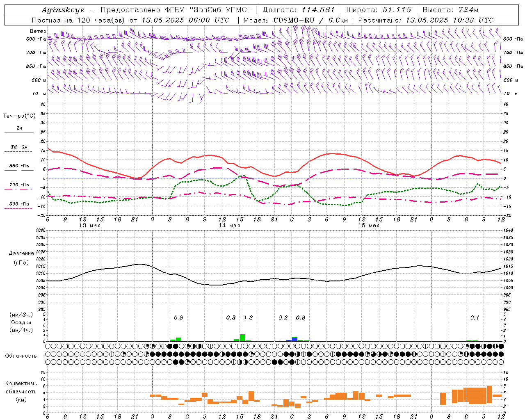Click the station name Aginskoye in the header

[x=63, y=10]
